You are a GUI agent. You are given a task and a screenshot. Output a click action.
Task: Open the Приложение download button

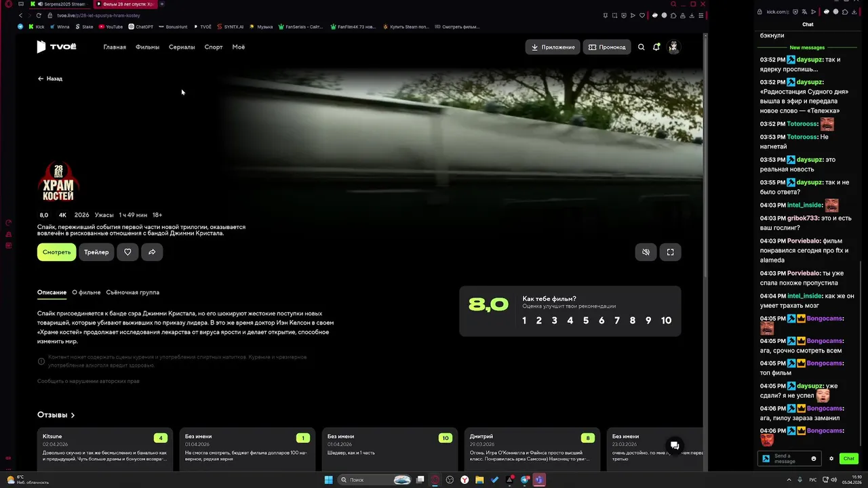tap(553, 47)
